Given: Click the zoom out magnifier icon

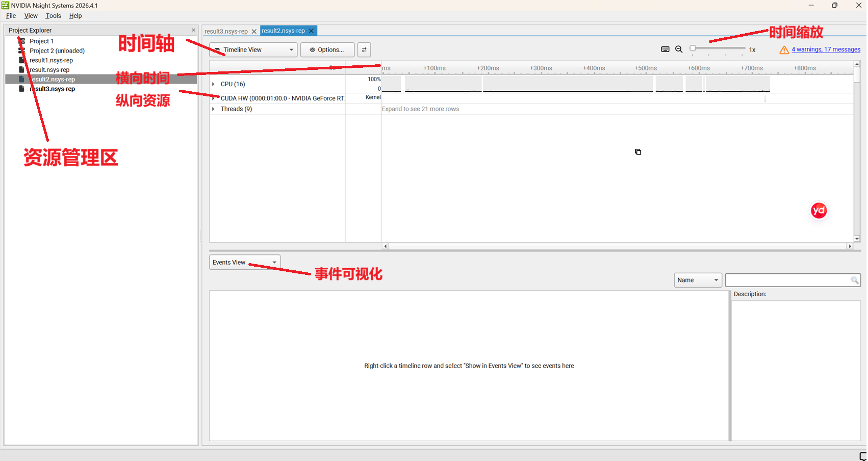Looking at the screenshot, I should pyautogui.click(x=679, y=49).
